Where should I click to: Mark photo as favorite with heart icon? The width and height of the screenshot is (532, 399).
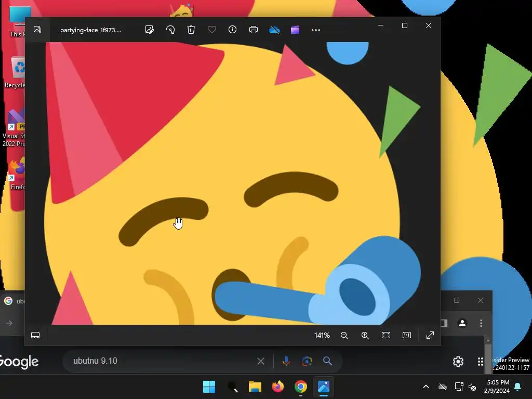[x=212, y=30]
